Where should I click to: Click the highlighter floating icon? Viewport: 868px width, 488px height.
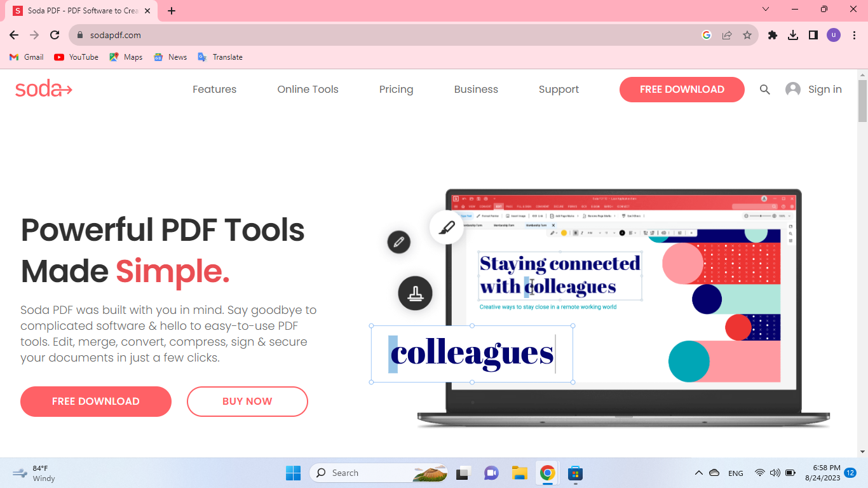(x=447, y=227)
